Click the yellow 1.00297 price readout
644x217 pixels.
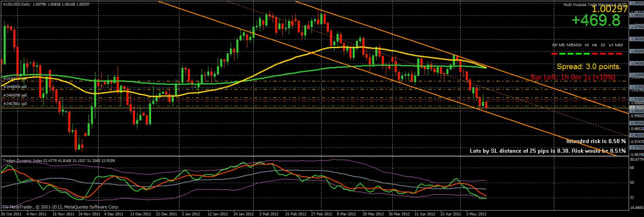point(609,9)
